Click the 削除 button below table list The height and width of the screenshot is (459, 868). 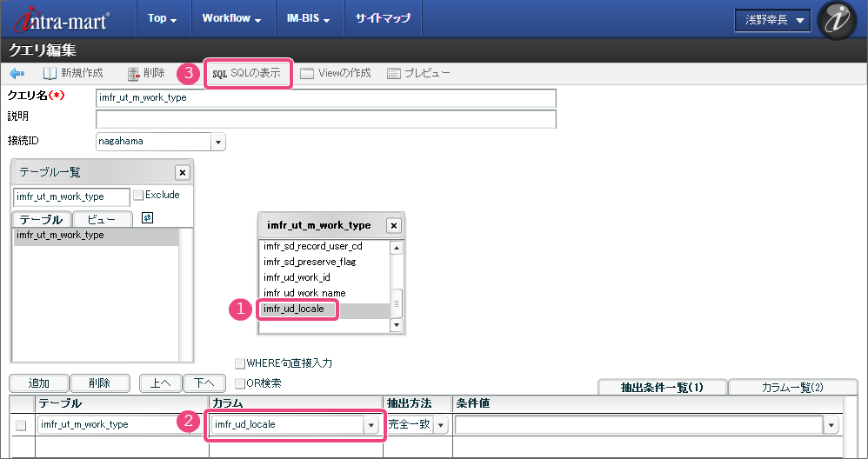pos(99,382)
